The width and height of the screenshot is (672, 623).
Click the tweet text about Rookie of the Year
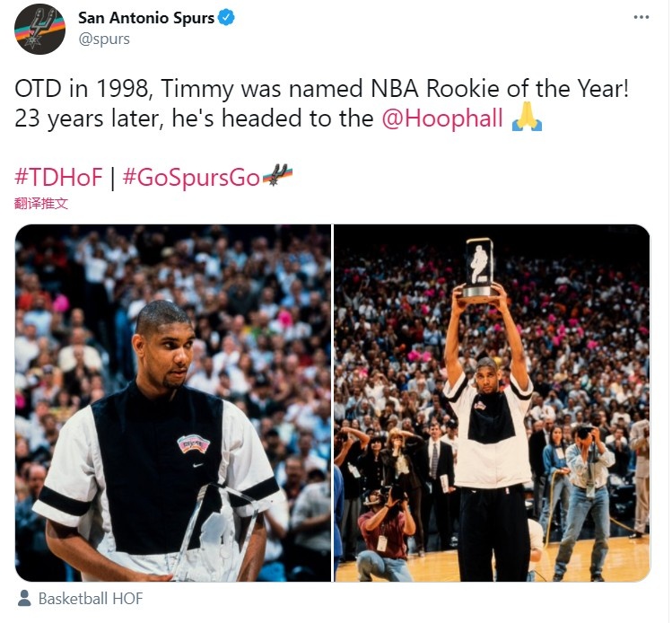point(322,103)
